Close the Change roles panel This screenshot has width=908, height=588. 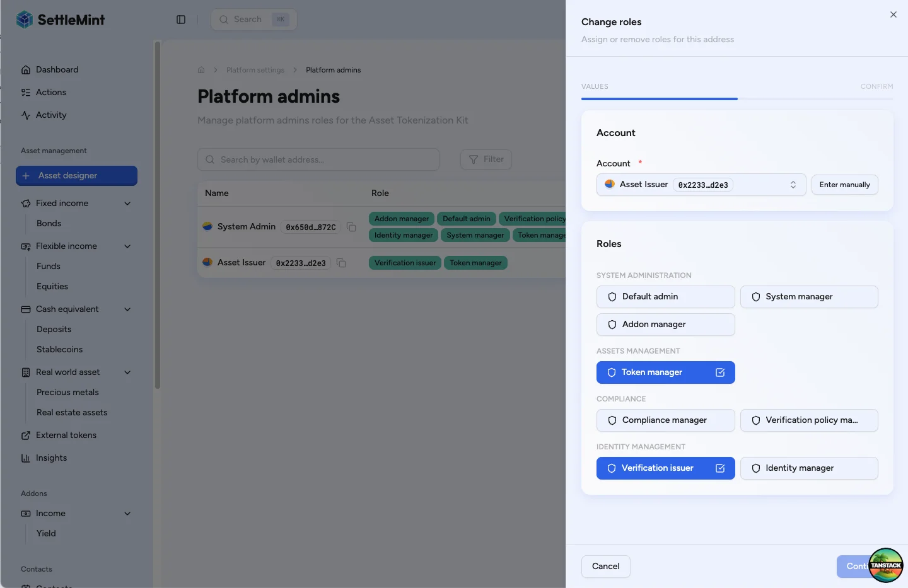tap(893, 14)
